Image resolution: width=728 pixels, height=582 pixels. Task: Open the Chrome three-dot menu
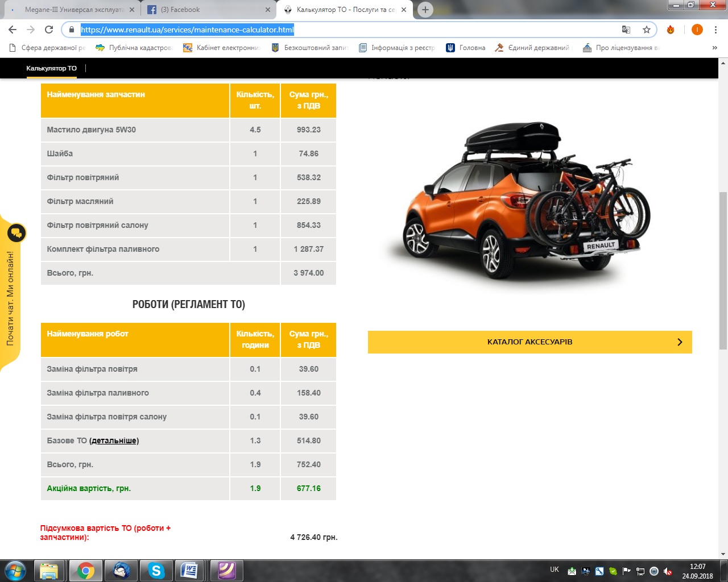(x=715, y=30)
